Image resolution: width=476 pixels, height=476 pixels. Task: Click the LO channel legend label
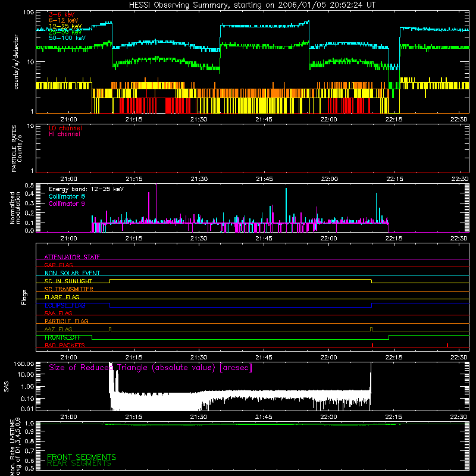[x=65, y=128]
